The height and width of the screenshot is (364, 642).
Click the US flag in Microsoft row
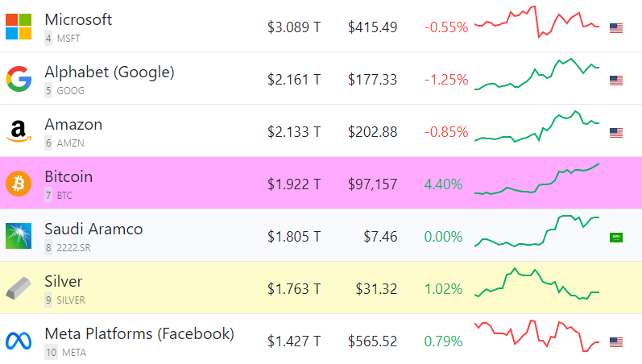[616, 27]
